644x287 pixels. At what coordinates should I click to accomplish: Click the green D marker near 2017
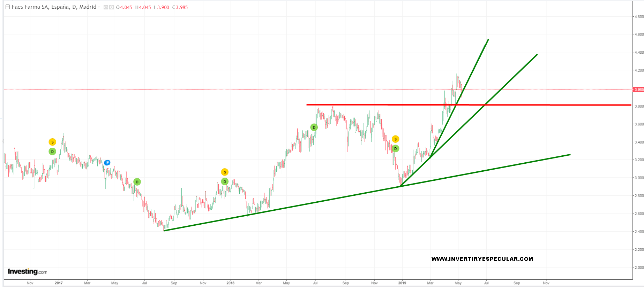pyautogui.click(x=52, y=152)
